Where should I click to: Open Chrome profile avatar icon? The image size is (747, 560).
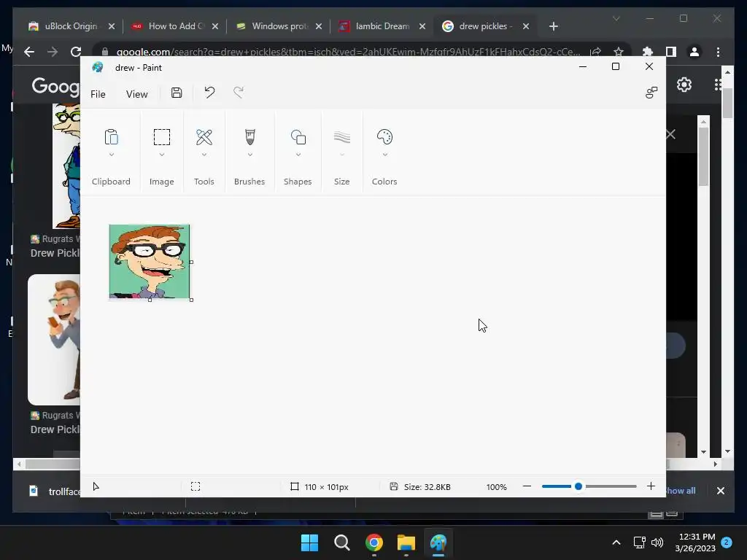click(x=694, y=52)
